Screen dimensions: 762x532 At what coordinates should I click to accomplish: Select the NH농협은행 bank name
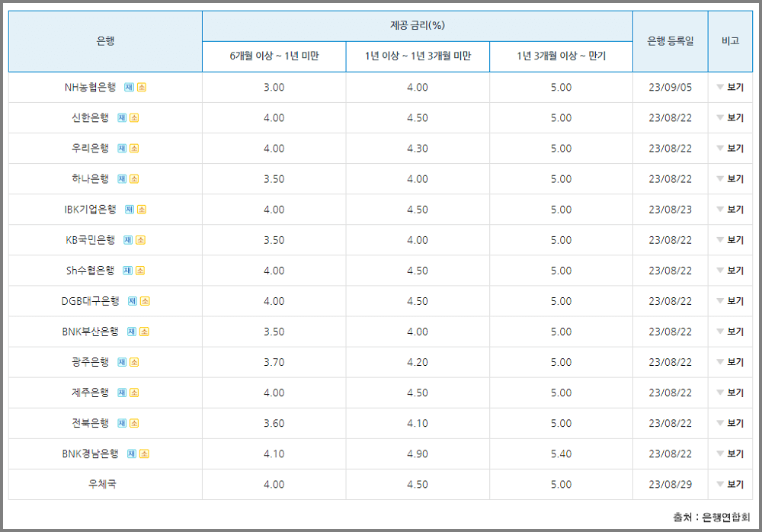(x=91, y=87)
